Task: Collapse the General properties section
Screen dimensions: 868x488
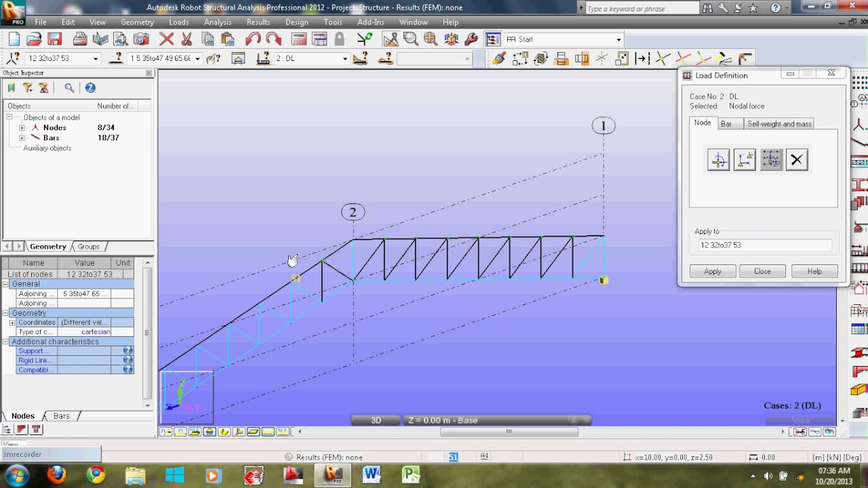Action: pos(6,284)
